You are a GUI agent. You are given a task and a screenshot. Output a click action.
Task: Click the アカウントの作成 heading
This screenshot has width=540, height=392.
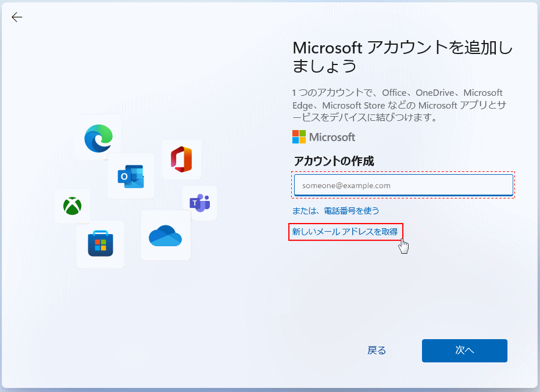(x=334, y=161)
